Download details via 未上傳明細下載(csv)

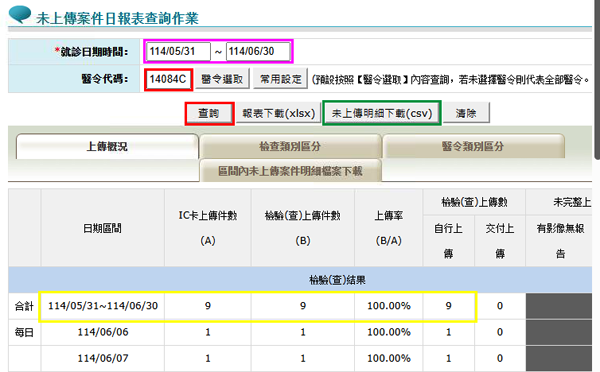382,113
